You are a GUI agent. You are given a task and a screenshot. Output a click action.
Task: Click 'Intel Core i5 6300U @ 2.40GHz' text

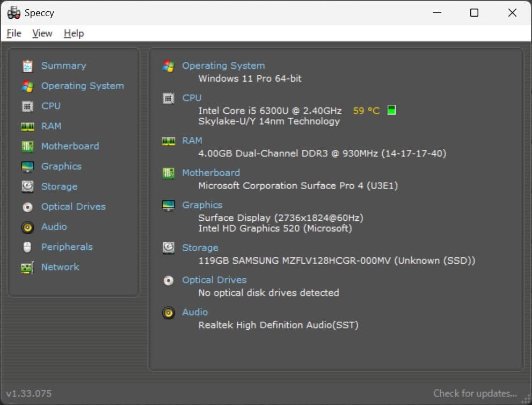click(270, 111)
